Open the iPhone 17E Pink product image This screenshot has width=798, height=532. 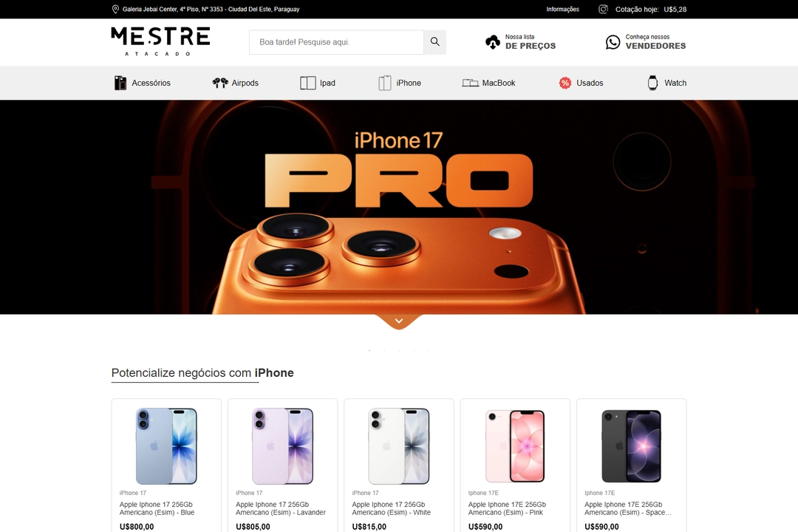click(515, 446)
